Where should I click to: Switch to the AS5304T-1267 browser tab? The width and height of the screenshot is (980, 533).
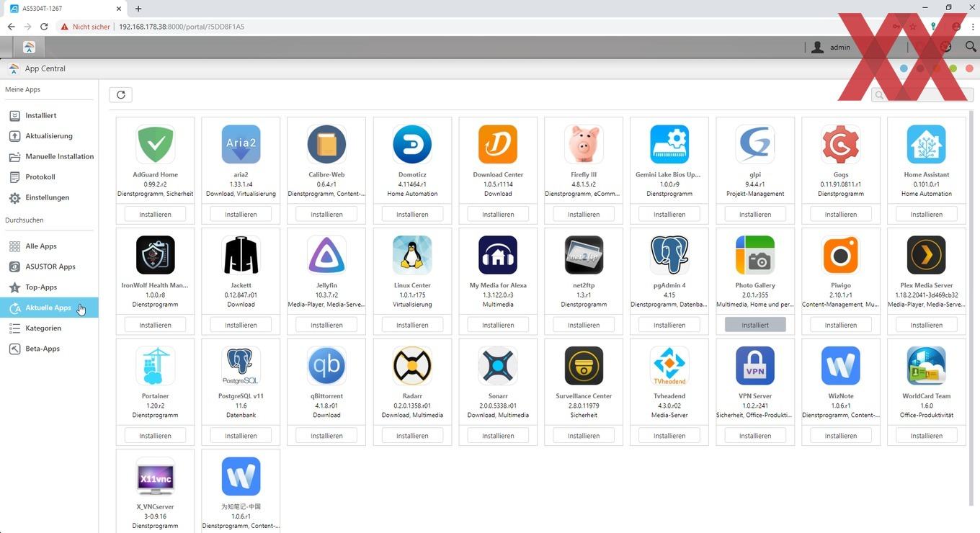65,9
